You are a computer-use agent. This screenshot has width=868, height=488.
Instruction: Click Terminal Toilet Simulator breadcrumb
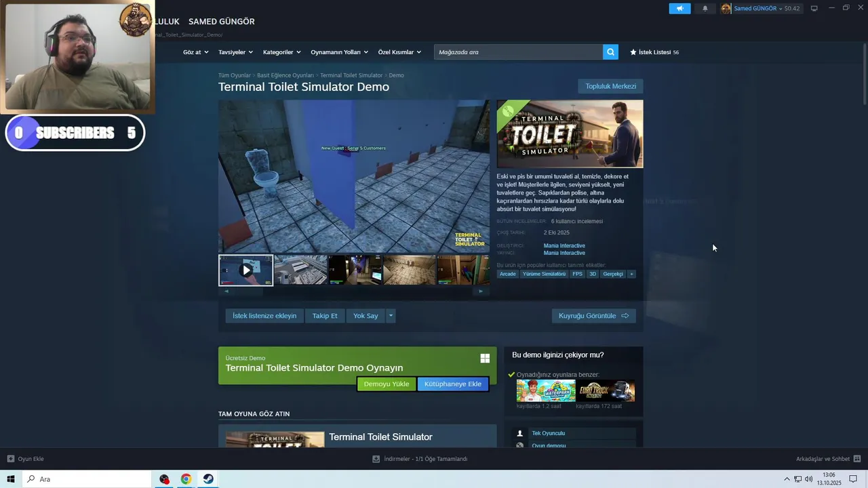351,75
